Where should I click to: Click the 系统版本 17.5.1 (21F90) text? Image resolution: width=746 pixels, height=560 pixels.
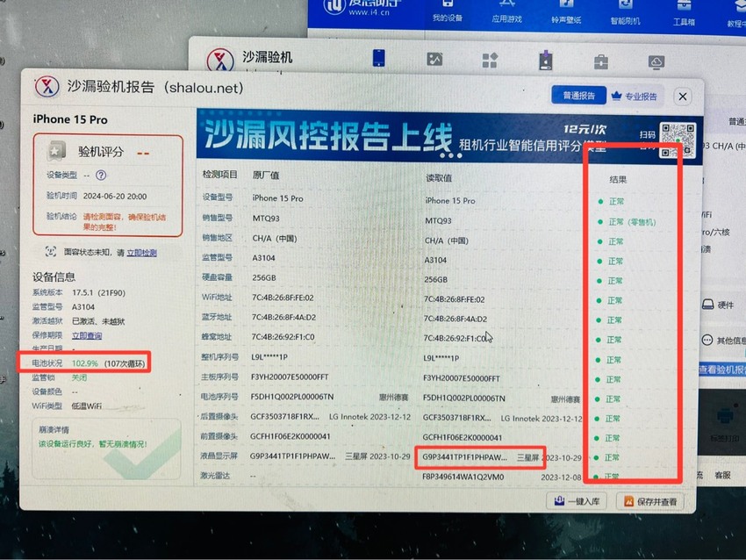pyautogui.click(x=98, y=292)
